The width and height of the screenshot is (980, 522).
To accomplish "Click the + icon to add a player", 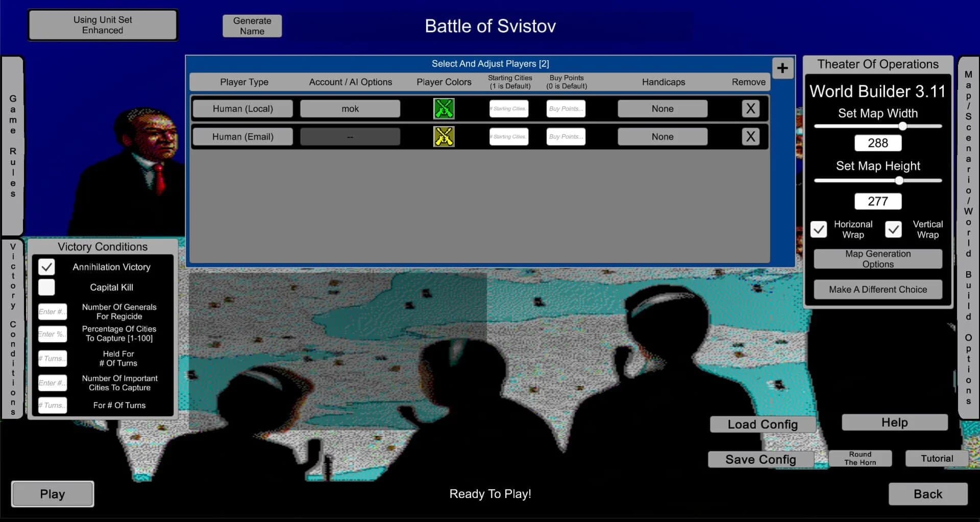I will point(782,68).
